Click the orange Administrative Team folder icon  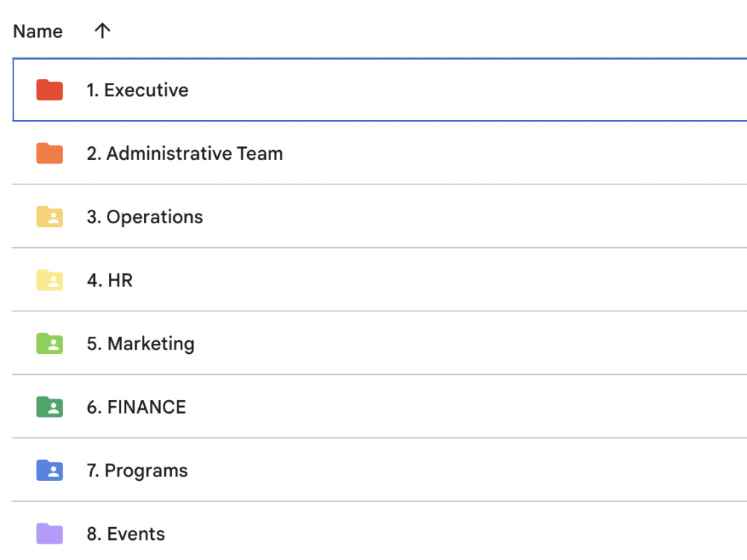click(49, 153)
